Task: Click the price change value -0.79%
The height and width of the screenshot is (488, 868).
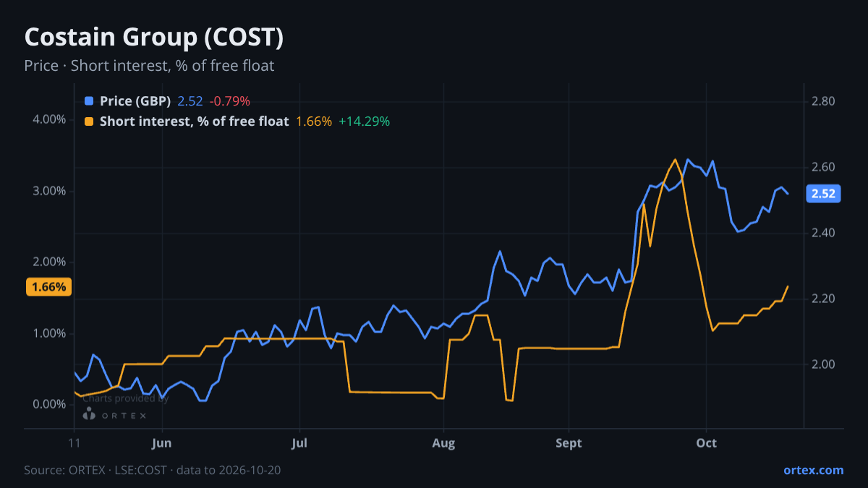Action: (229, 101)
